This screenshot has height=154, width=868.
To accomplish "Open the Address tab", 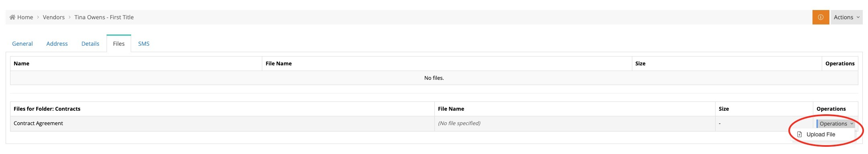I will (57, 44).
